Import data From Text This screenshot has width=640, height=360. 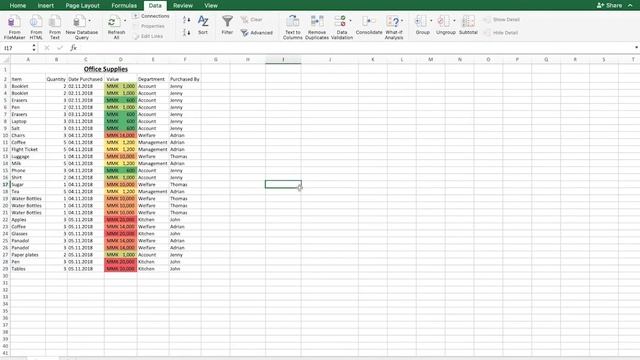coord(55,27)
